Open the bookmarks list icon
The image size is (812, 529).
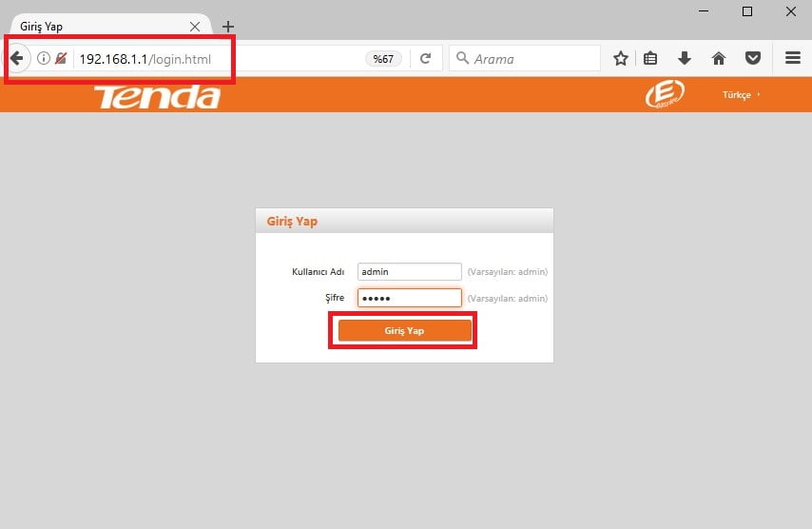(650, 59)
